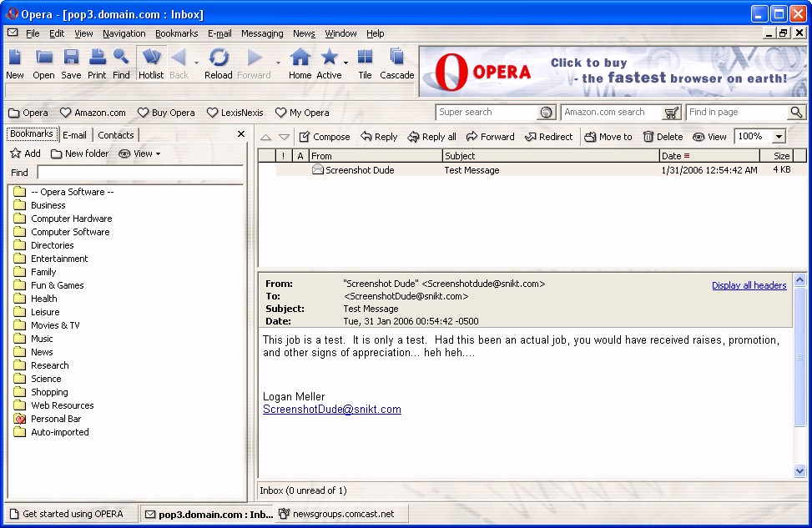The width and height of the screenshot is (812, 528).
Task: Click the Reply all button
Action: 432,137
